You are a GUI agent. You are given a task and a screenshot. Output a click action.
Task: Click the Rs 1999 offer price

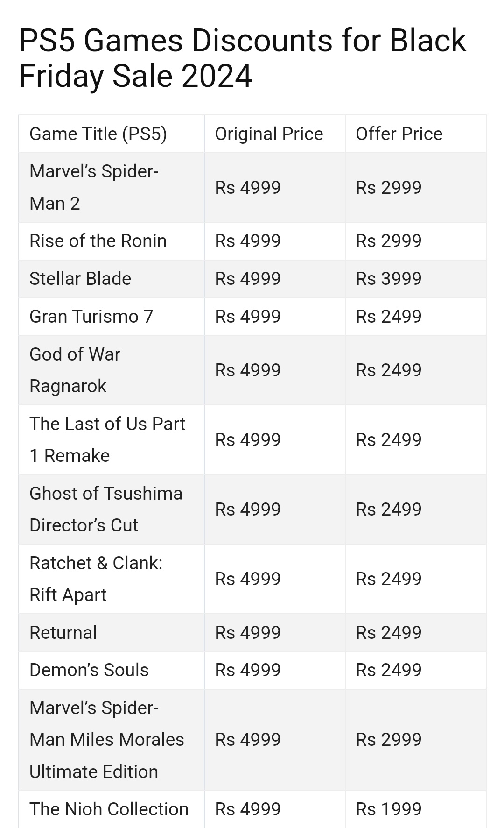pos(389,809)
